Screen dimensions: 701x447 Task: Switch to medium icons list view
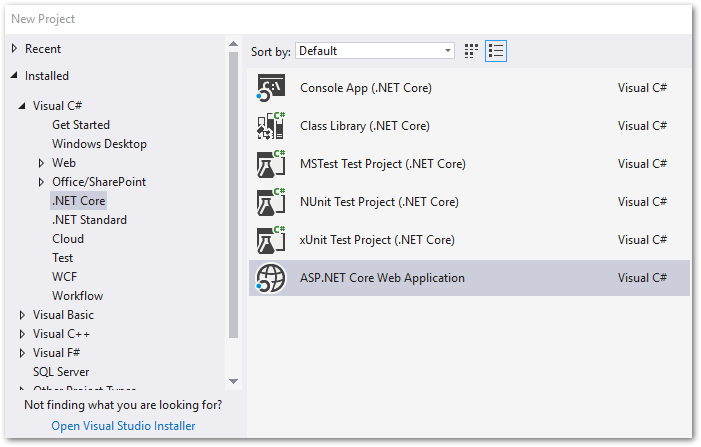point(496,51)
